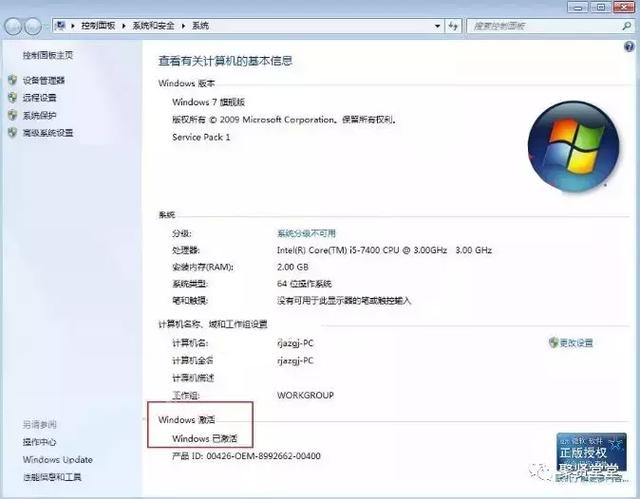Expand the arrow before 控制面板 breadcrumb
Viewport: 640px width, 499px height.
(73, 26)
